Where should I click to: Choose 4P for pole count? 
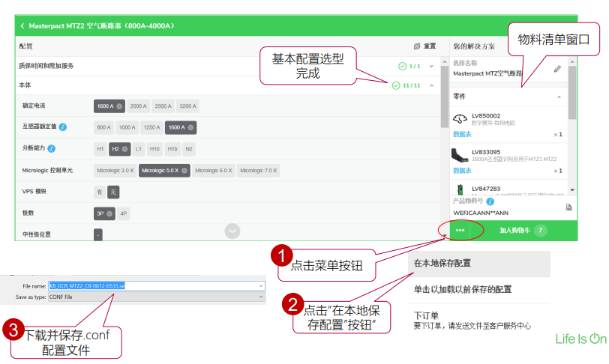(124, 213)
